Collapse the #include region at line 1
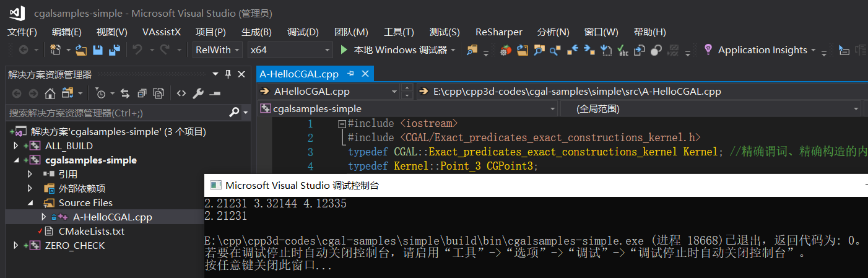The width and height of the screenshot is (868, 278). tap(341, 124)
